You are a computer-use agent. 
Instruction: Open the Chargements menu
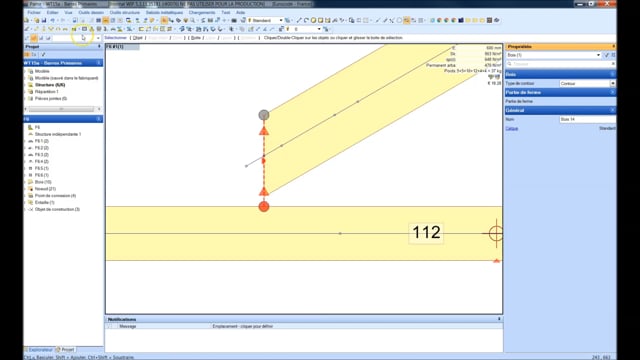(202, 12)
